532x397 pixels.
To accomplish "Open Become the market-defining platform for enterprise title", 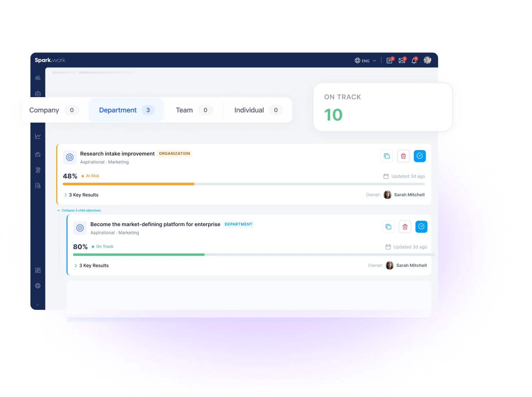I will (155, 224).
